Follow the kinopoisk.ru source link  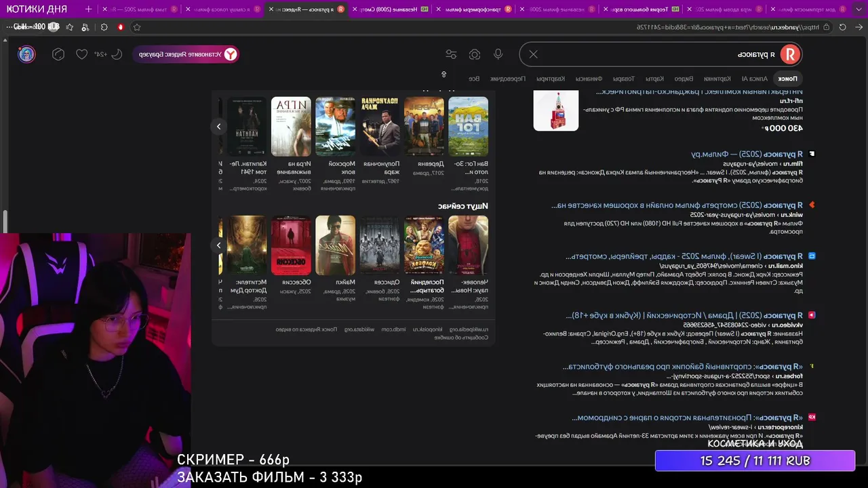[428, 329]
